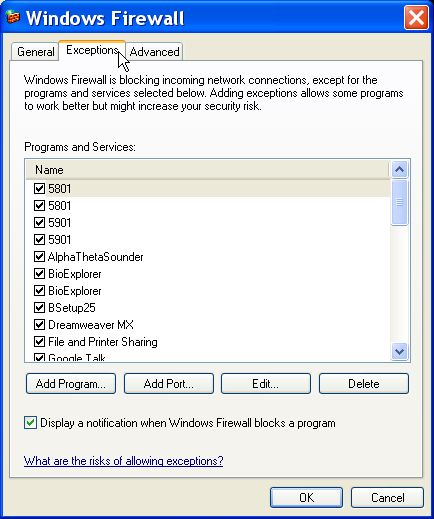Uncheck the highlighted 5801 exception checkbox
Image resolution: width=434 pixels, height=519 pixels.
coord(39,188)
